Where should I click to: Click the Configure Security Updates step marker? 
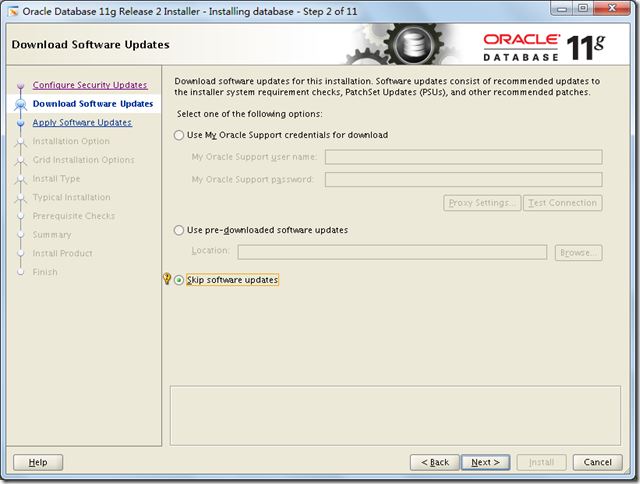[x=20, y=85]
